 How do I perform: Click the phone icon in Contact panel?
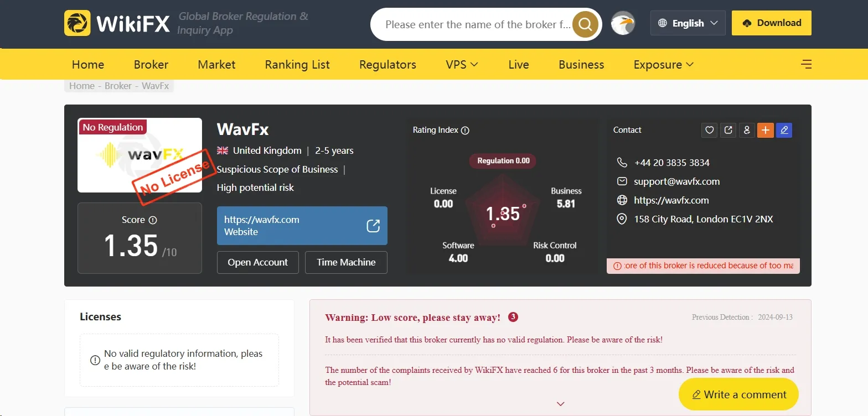(x=622, y=163)
